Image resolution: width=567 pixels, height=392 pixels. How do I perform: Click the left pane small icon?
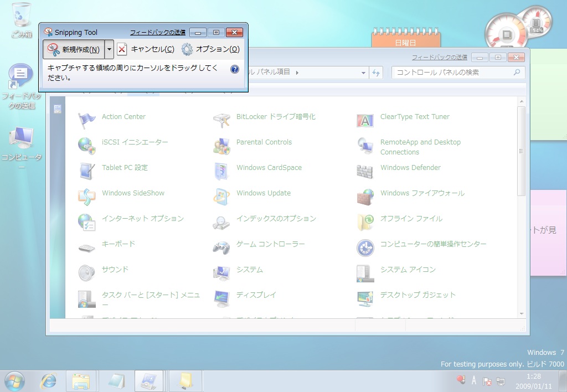58,109
